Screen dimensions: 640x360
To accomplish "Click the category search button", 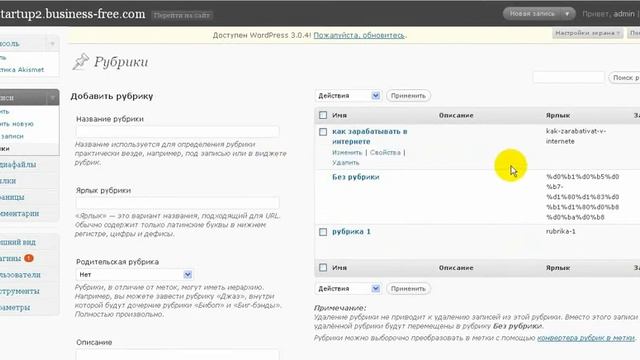I will click(x=624, y=78).
